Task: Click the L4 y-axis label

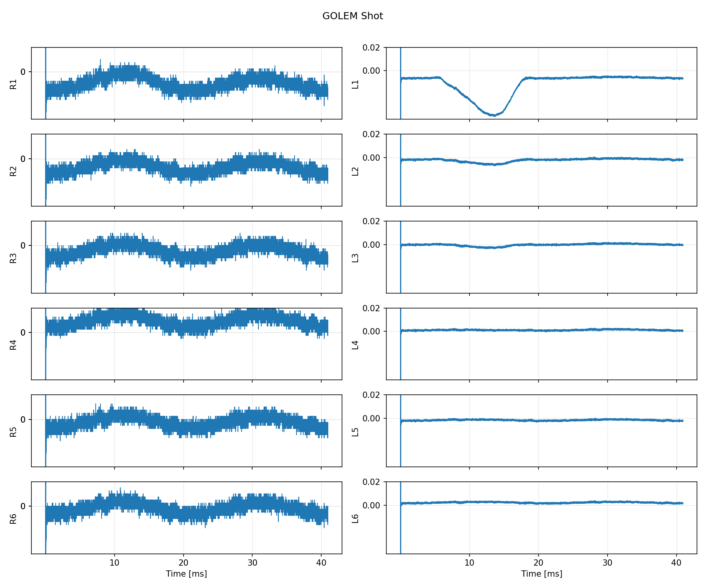Action: pos(355,345)
